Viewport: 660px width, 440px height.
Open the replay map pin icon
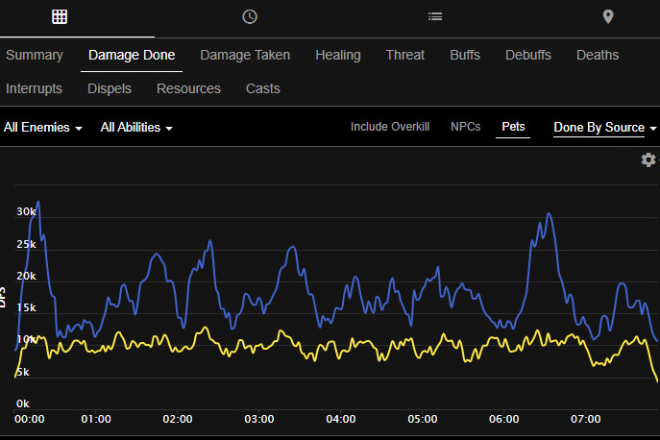pos(608,17)
